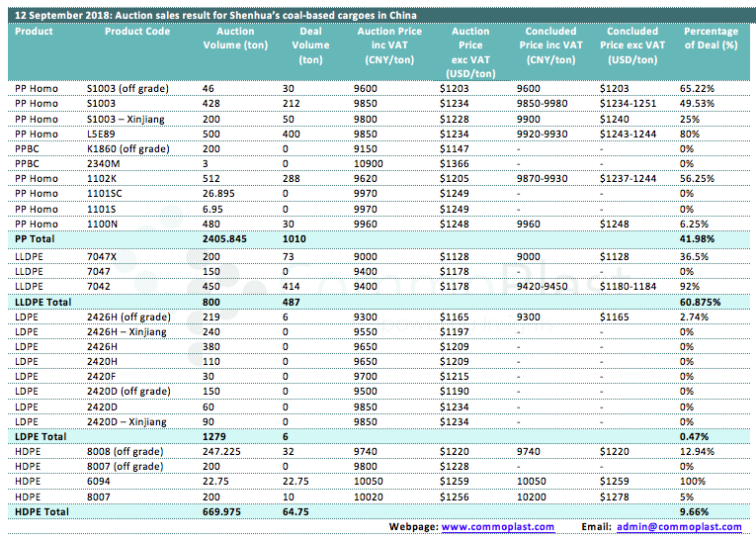
Task: Select product code '7047X'
Action: click(101, 257)
